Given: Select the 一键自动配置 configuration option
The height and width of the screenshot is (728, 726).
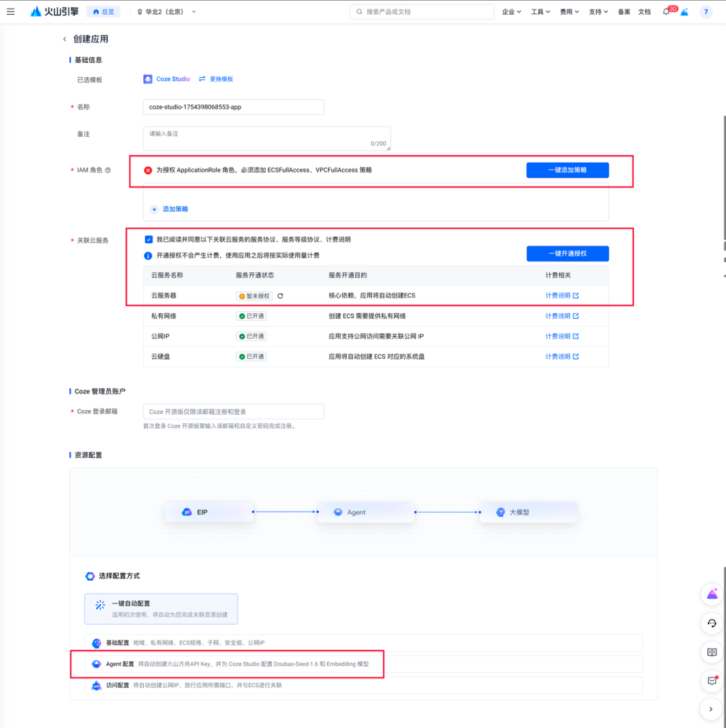Looking at the screenshot, I should 161,608.
